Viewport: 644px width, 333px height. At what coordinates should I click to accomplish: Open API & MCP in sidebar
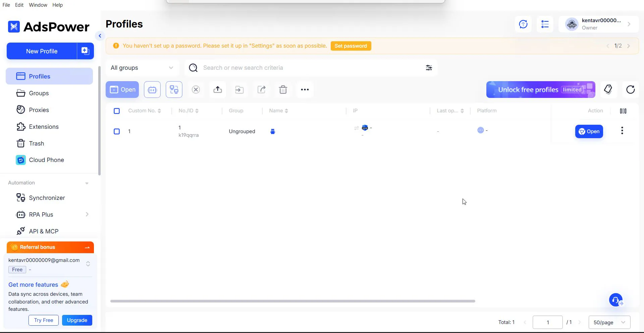coord(49,231)
